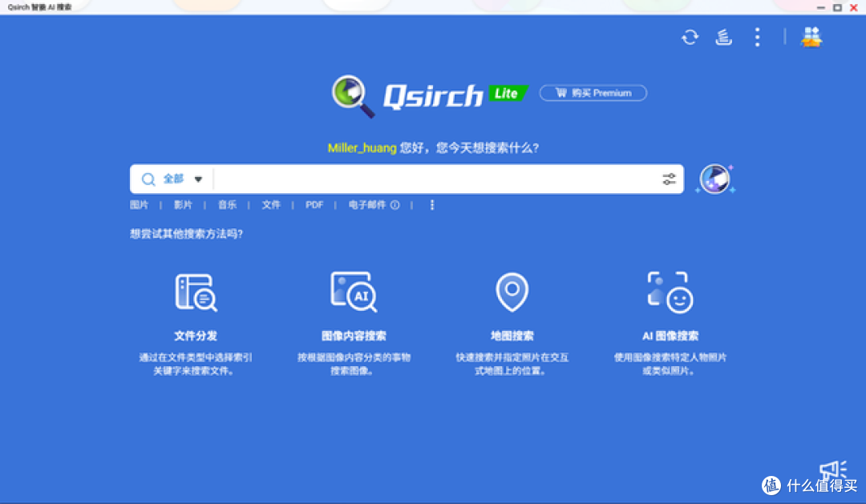Filter by 电子邮件 category
Image resolution: width=866 pixels, height=504 pixels.
(367, 205)
